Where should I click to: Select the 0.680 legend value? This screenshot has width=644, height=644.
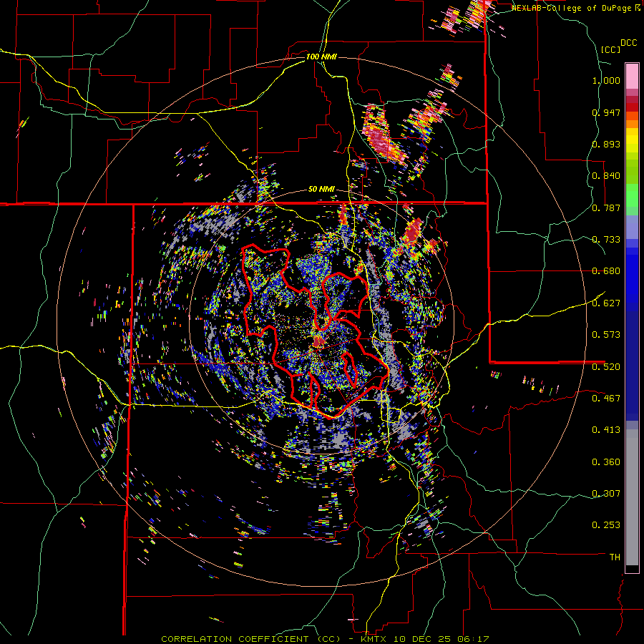[x=606, y=271]
